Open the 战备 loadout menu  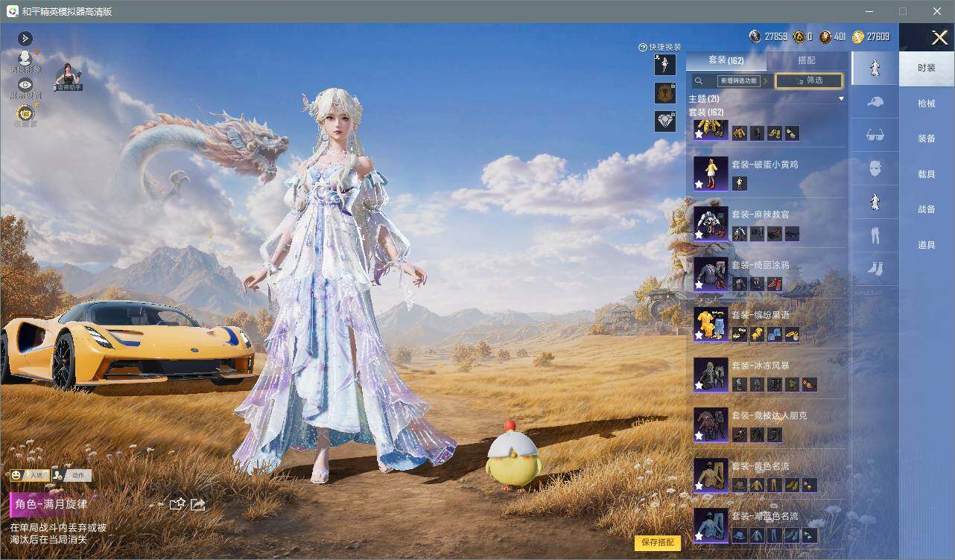[926, 209]
